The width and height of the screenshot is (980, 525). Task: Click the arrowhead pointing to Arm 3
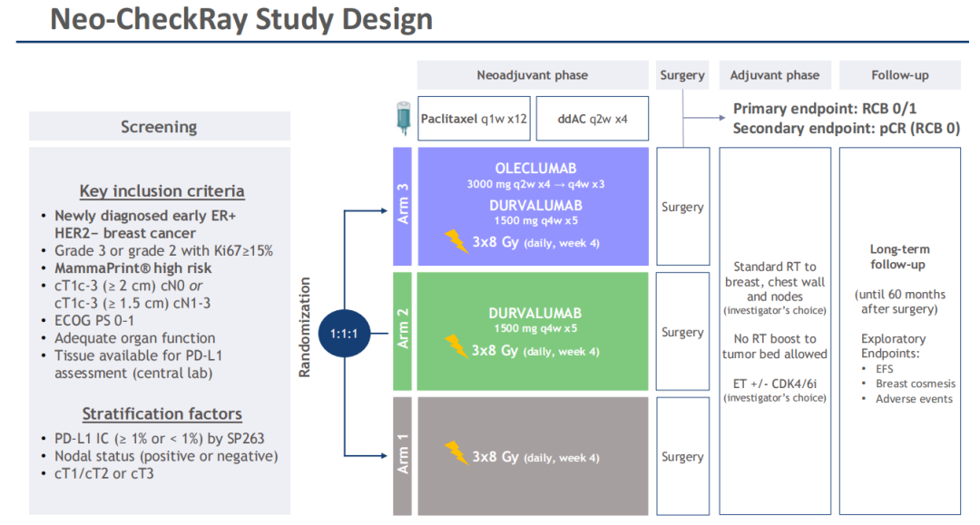coord(387,213)
